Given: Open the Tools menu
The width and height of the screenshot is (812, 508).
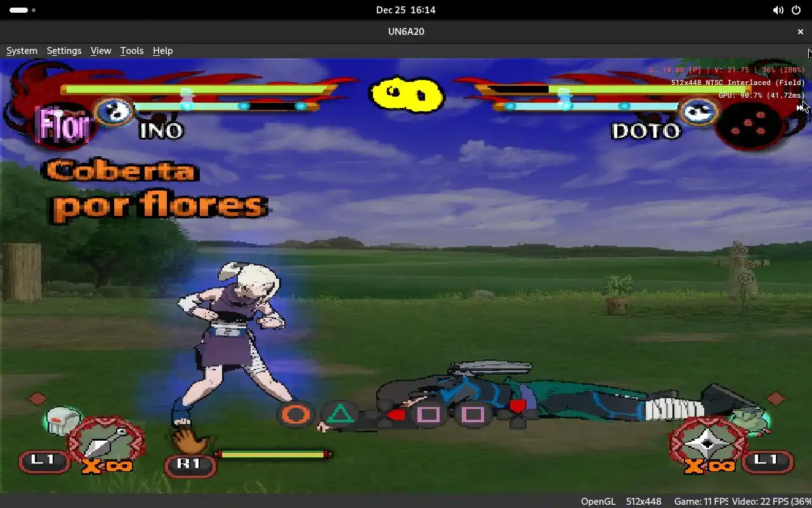Looking at the screenshot, I should [x=132, y=51].
